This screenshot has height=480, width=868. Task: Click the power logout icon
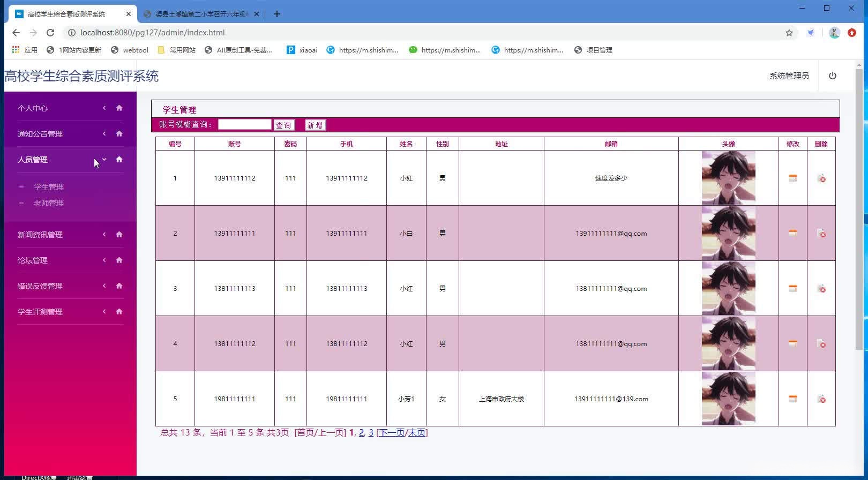(x=832, y=76)
